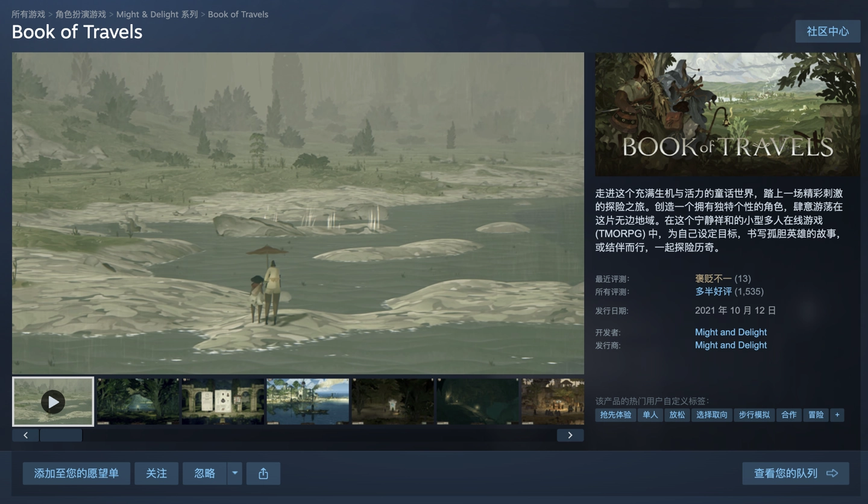Viewport: 868px width, 504px height.
Task: Open 社区中心 community hub
Action: (x=828, y=31)
